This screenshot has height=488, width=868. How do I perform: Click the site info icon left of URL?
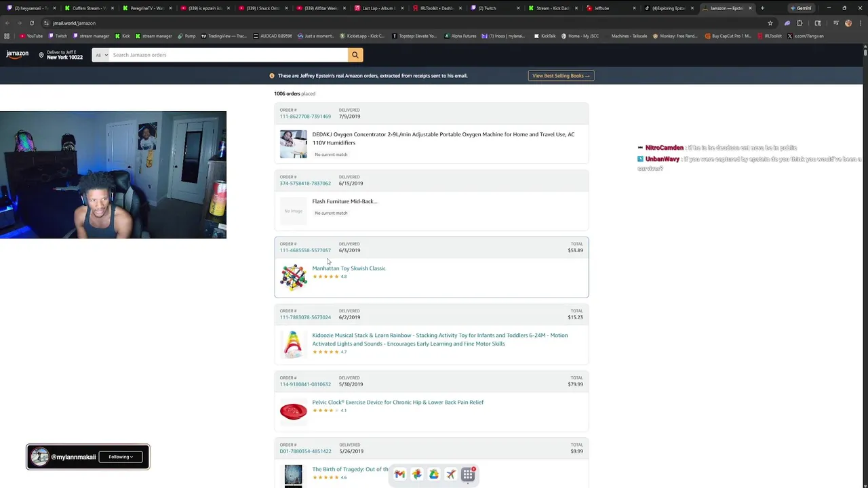click(46, 23)
